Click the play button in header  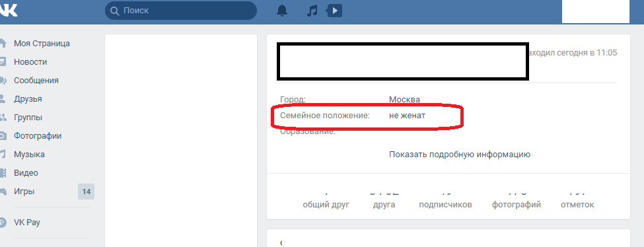pos(334,11)
